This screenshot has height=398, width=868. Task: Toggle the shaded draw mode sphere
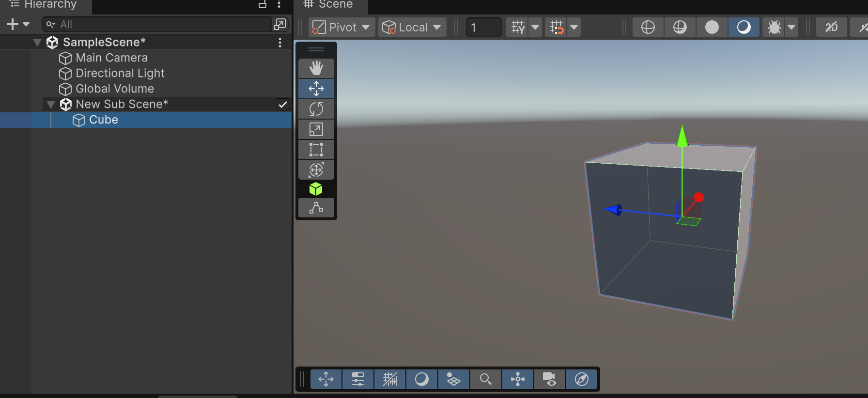[x=712, y=27]
